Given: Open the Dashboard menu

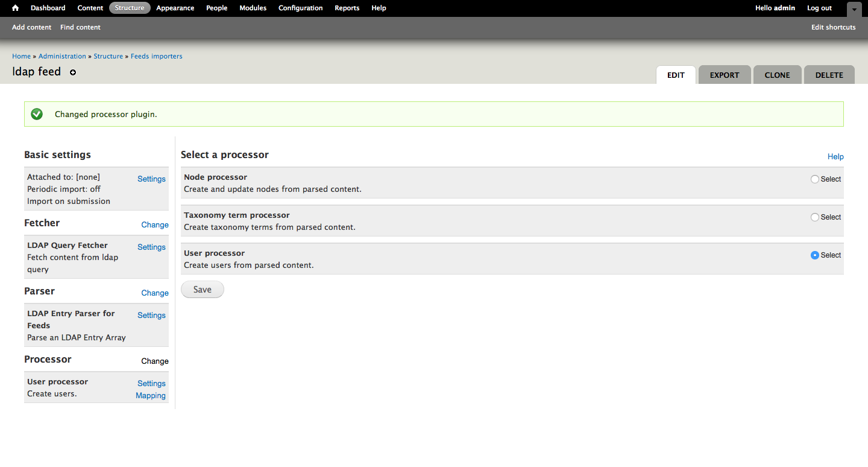Looking at the screenshot, I should (48, 8).
